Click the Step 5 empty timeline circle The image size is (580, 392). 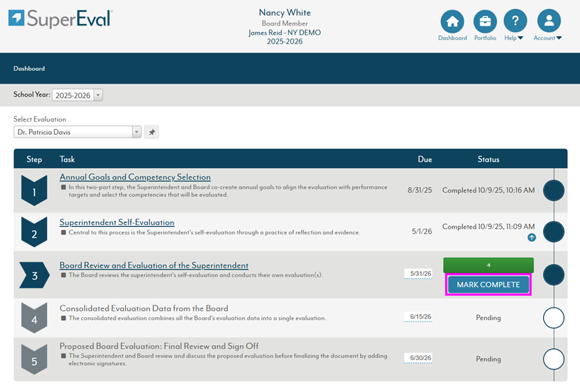coord(554,359)
